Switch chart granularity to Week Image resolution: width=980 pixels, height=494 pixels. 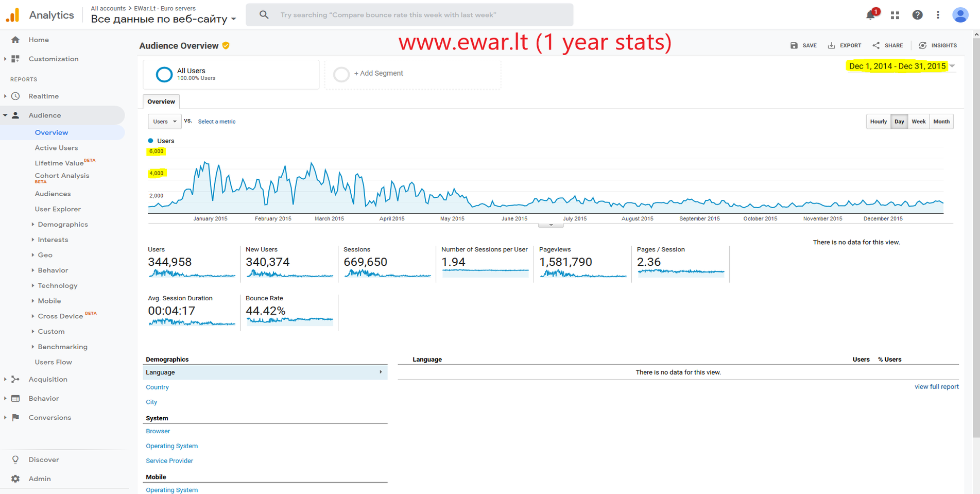(918, 122)
